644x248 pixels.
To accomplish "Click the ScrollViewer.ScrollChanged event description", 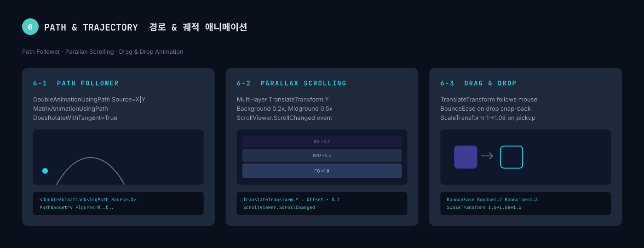I will [284, 118].
